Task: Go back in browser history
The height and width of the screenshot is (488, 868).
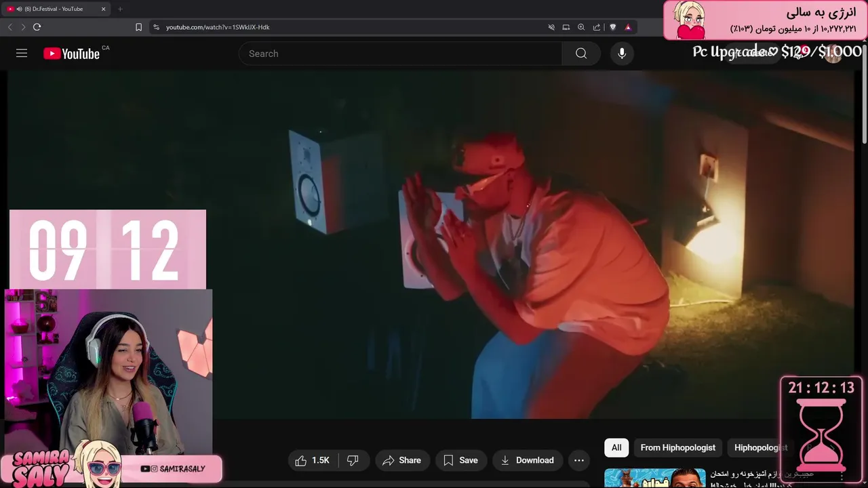Action: pyautogui.click(x=9, y=27)
